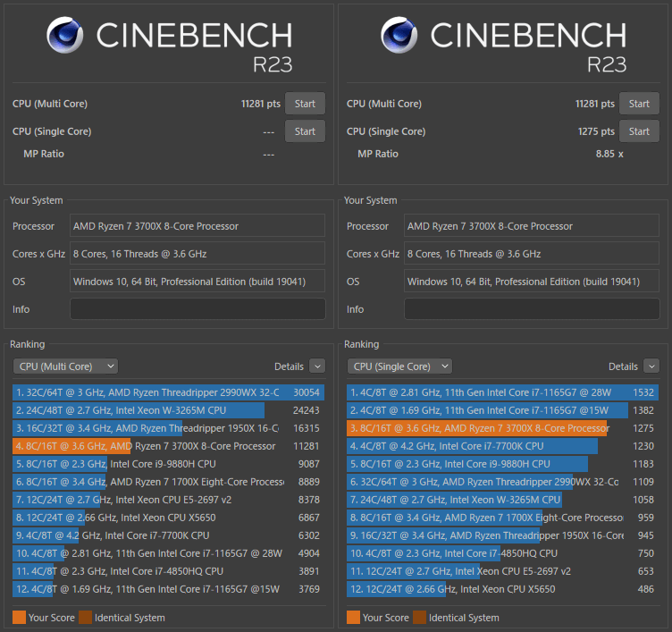Click the highlighted Ryzen 7 3700X row scoring 11281

point(168,446)
